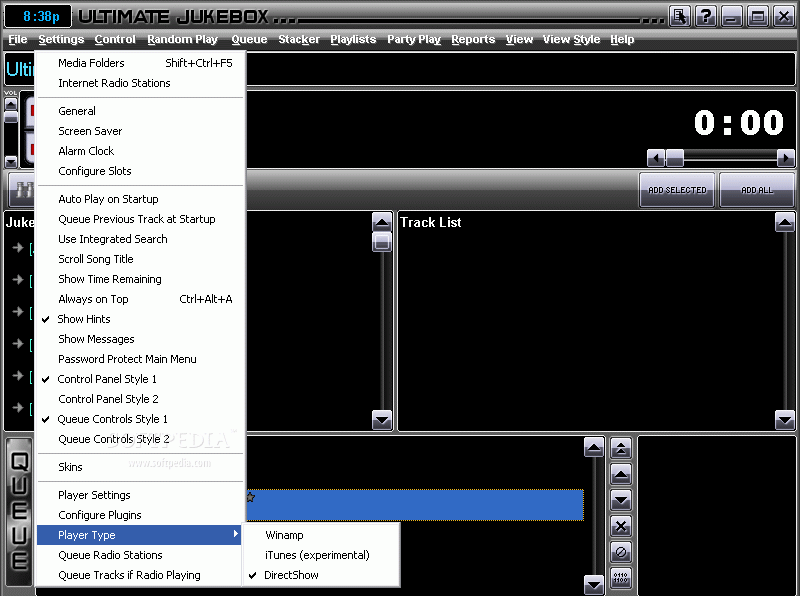The image size is (800, 596).
Task: Enable Auto Play on Startup
Action: click(x=108, y=199)
